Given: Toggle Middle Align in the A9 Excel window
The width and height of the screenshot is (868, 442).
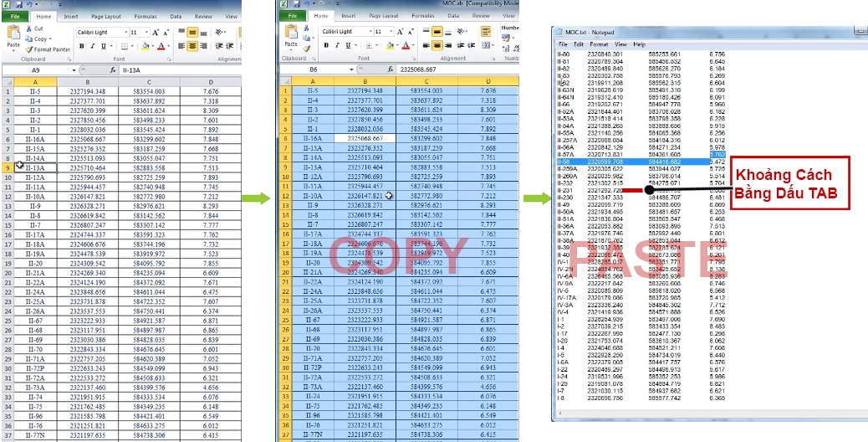Looking at the screenshot, I should click(192, 32).
